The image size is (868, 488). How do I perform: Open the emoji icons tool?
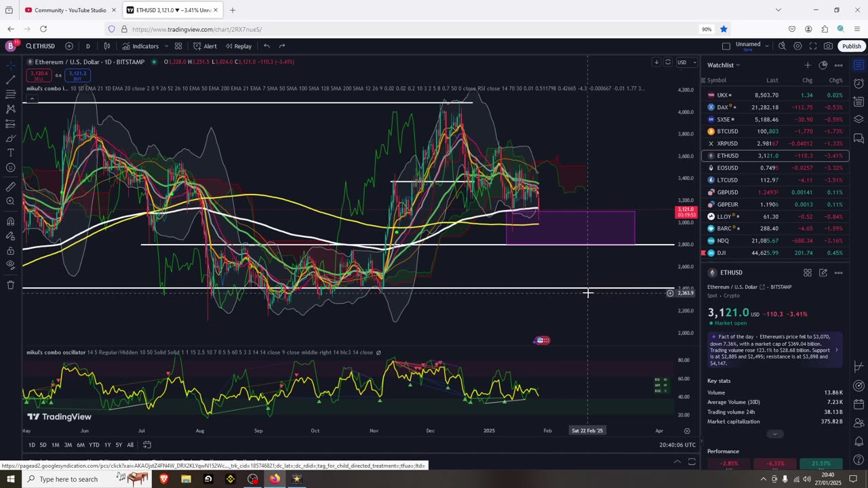coord(10,167)
